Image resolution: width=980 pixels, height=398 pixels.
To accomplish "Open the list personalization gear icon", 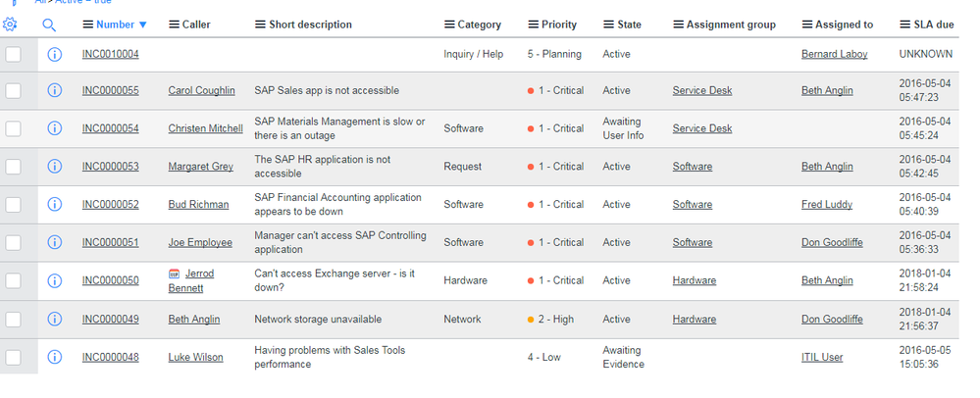I will tap(10, 25).
